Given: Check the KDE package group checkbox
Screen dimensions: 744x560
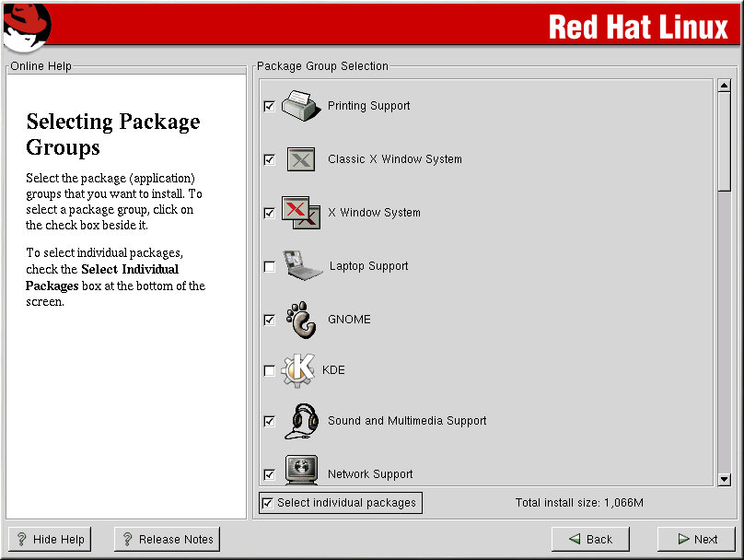Looking at the screenshot, I should (x=269, y=371).
